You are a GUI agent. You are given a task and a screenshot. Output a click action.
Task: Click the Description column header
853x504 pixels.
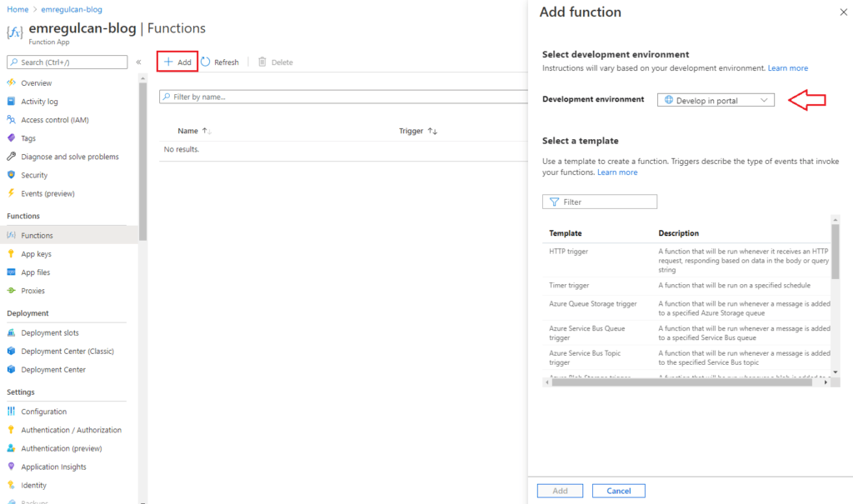click(678, 233)
